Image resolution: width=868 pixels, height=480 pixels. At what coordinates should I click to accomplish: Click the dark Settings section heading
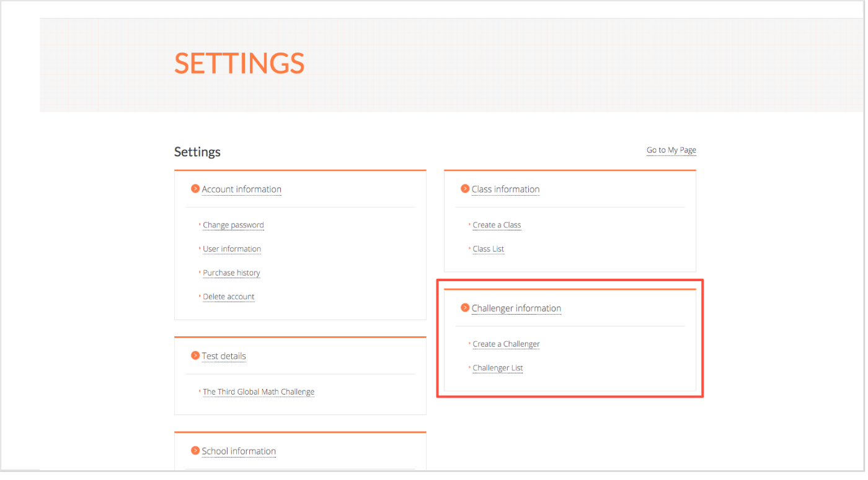197,152
